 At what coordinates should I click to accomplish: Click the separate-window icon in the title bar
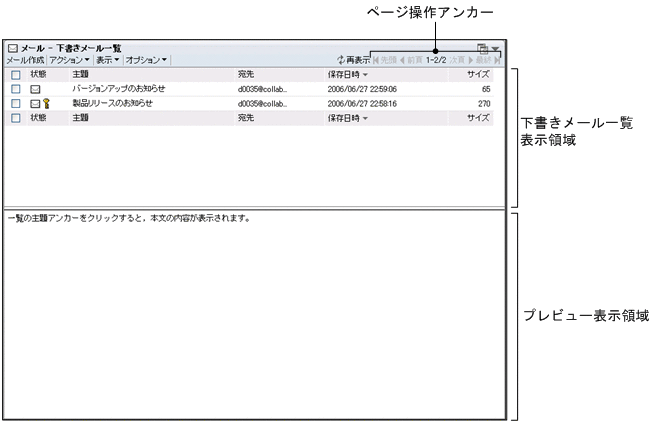pyautogui.click(x=482, y=48)
